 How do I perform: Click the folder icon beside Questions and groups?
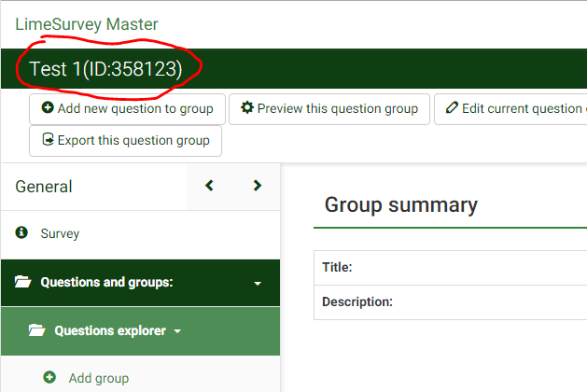tap(22, 283)
